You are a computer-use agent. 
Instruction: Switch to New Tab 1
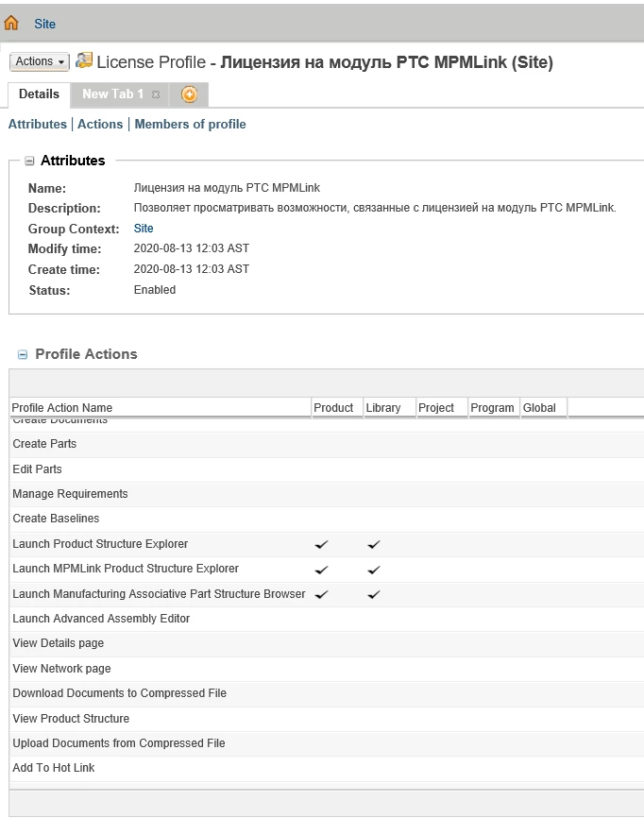(112, 94)
